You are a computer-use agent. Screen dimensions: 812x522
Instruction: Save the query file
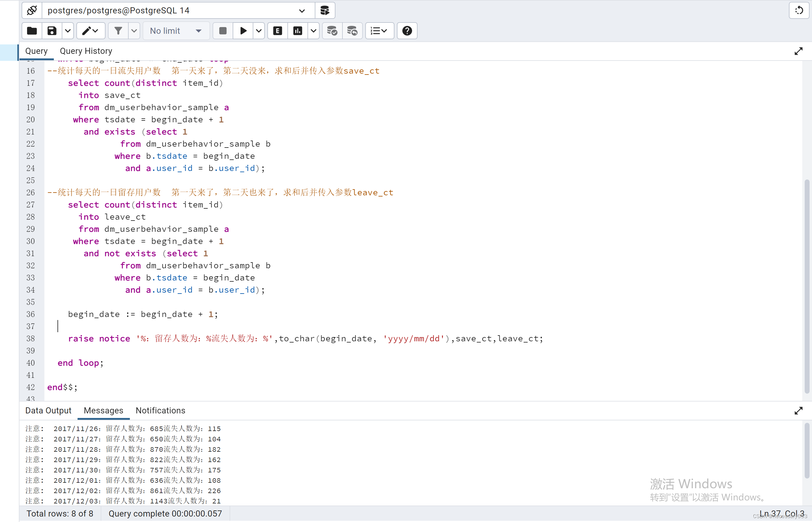pyautogui.click(x=51, y=30)
